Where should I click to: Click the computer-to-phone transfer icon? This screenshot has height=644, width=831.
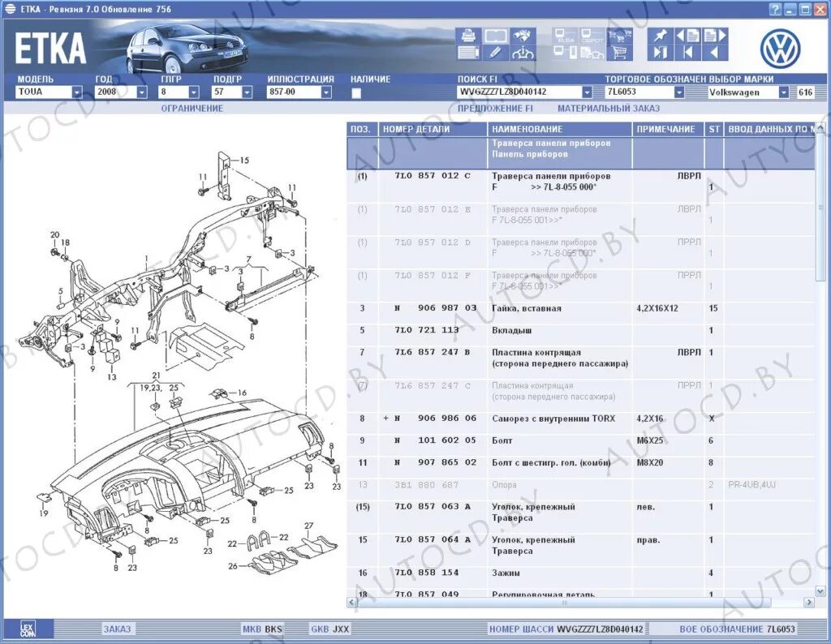click(565, 53)
